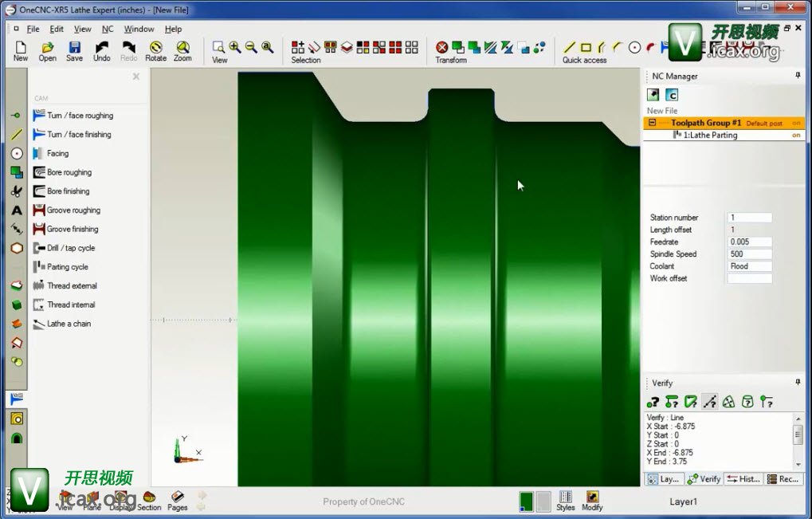Select Groove finishing operation
The width and height of the screenshot is (812, 519).
66,229
